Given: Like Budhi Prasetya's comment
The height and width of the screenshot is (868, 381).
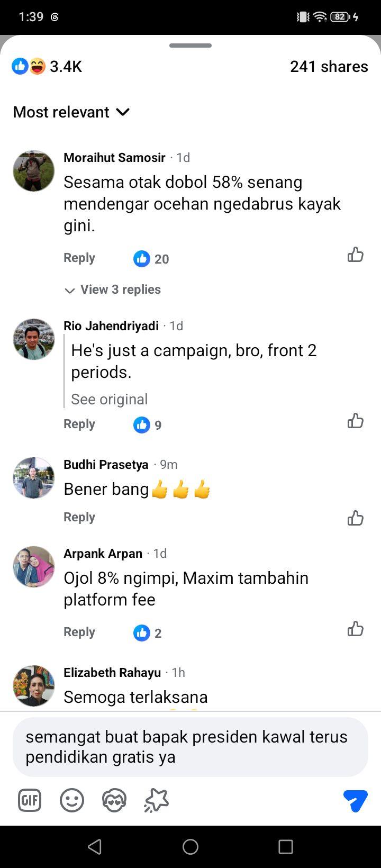Looking at the screenshot, I should click(356, 518).
